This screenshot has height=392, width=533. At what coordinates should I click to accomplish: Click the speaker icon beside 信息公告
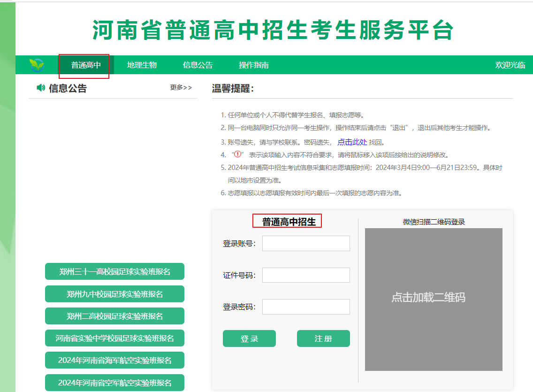41,88
